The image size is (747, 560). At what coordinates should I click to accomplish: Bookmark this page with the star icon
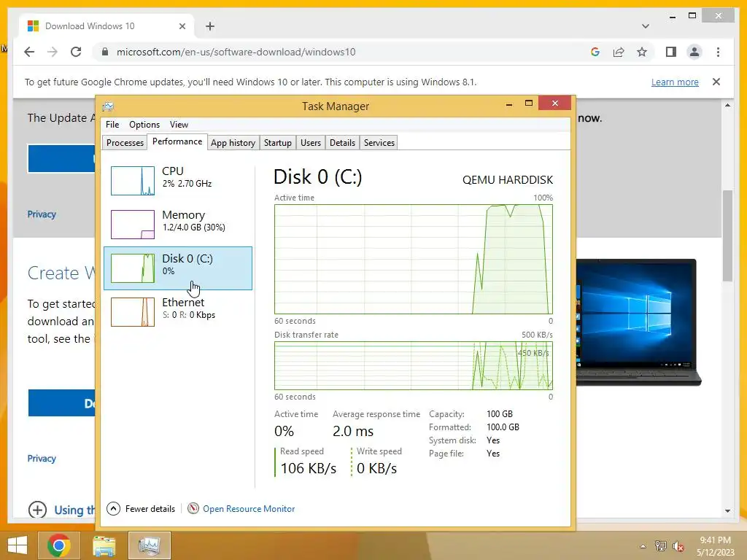tap(642, 52)
